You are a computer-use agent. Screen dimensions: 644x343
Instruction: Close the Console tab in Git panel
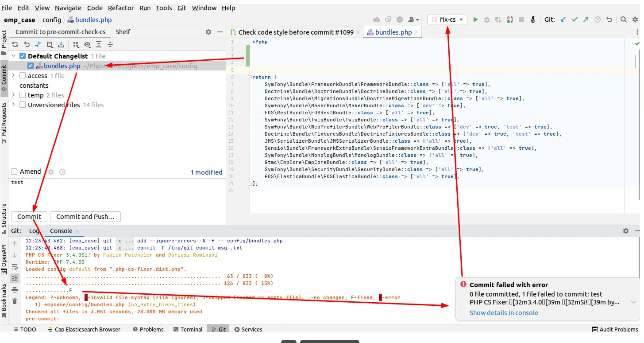click(77, 231)
